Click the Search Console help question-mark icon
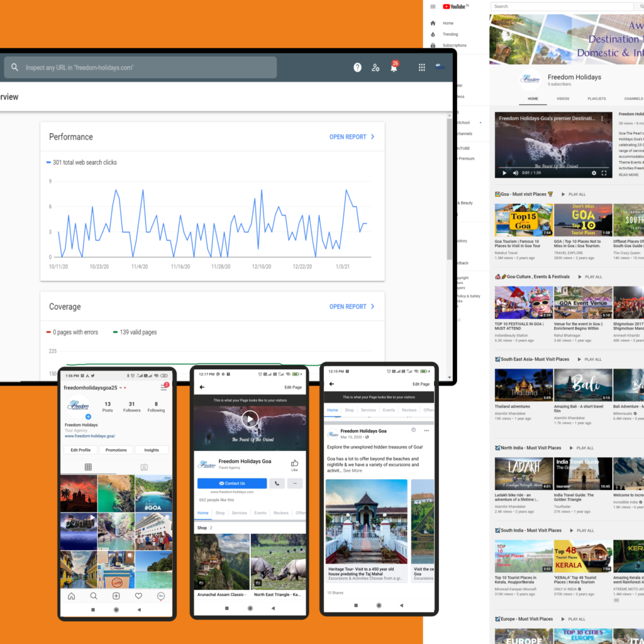 pyautogui.click(x=357, y=67)
